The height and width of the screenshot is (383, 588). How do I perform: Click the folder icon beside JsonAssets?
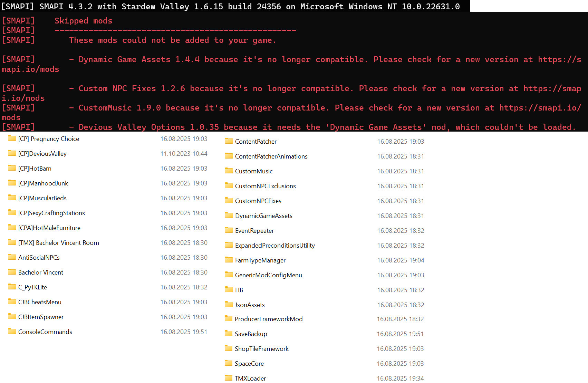229,305
